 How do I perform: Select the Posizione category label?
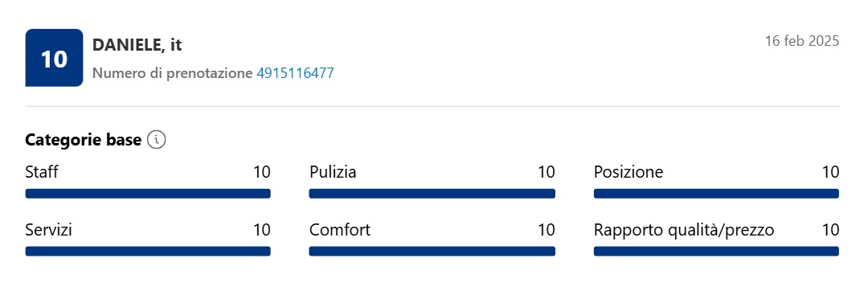(x=628, y=172)
